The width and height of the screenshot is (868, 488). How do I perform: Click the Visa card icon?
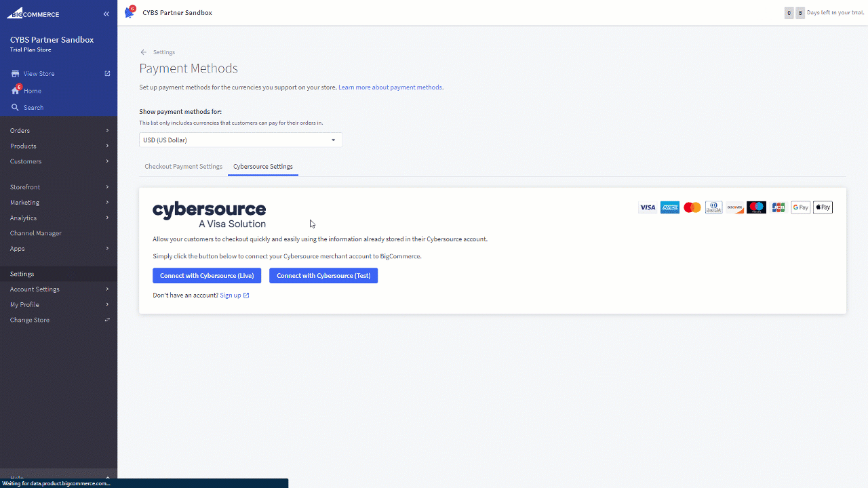(648, 207)
